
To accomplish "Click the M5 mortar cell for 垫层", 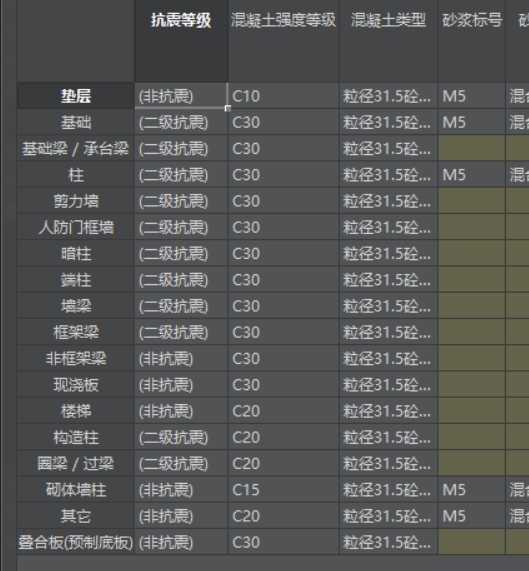I will 472,96.
